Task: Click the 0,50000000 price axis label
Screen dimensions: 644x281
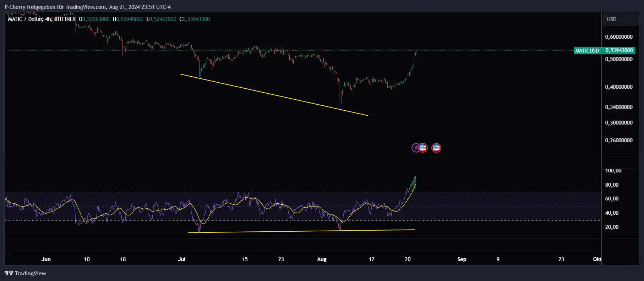Action: 619,59
